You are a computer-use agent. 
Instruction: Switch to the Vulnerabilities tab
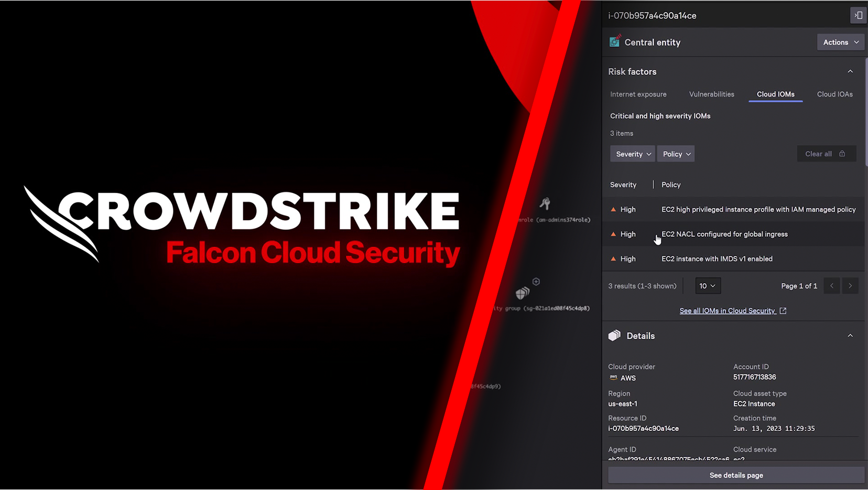click(x=711, y=94)
